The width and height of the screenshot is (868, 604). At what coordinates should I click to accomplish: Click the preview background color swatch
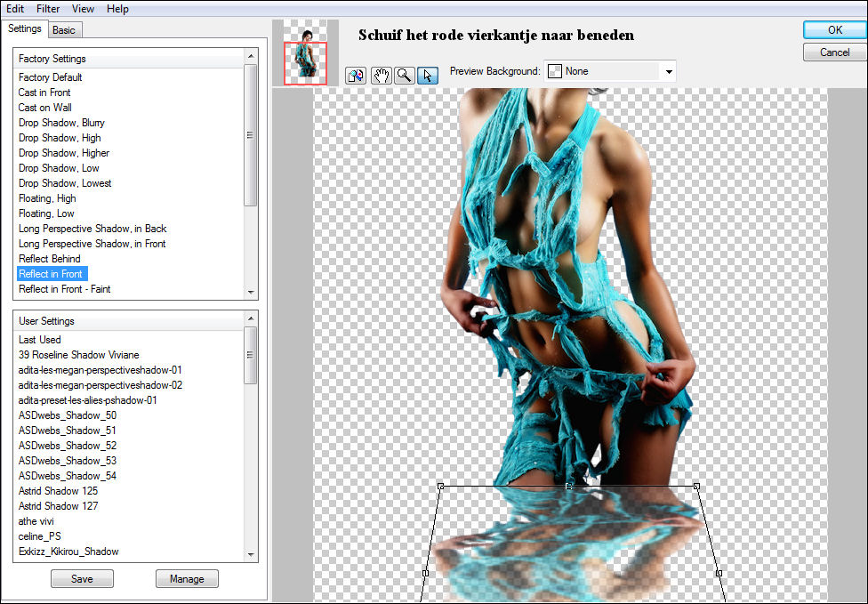[554, 71]
